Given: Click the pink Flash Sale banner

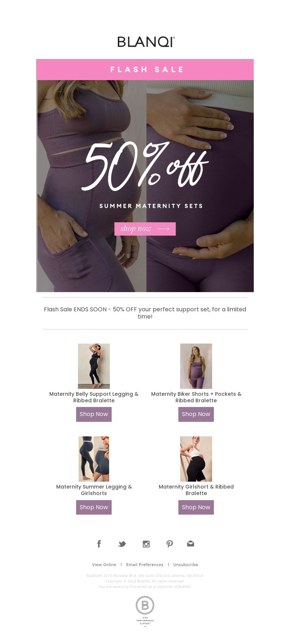Looking at the screenshot, I should pos(145,70).
